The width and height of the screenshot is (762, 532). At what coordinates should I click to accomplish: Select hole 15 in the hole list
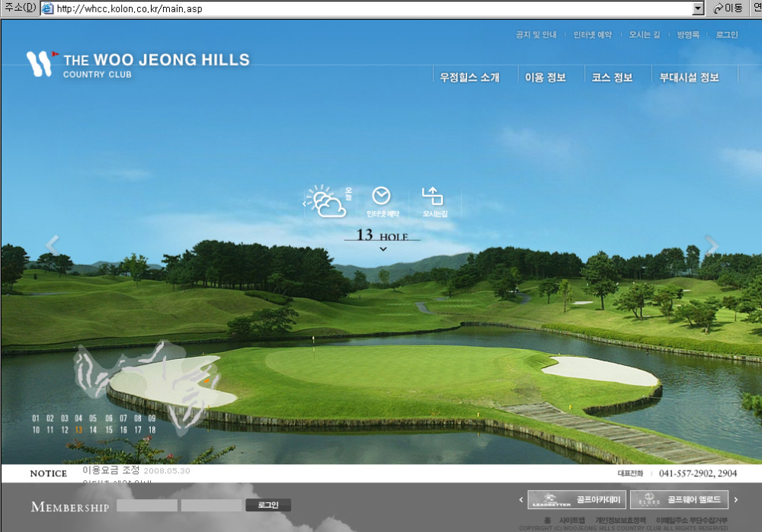click(109, 430)
